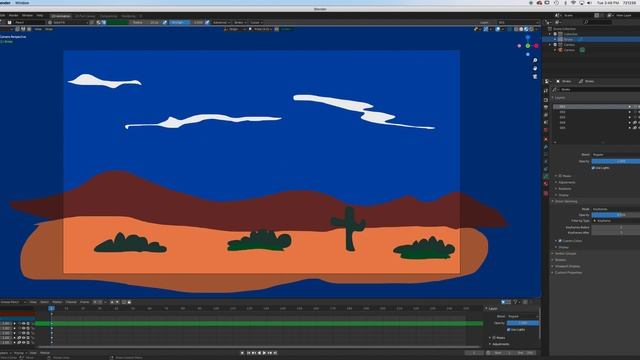Screen dimensions: 640x360
Task: Open the Output properties tab
Action: pyautogui.click(x=546, y=107)
